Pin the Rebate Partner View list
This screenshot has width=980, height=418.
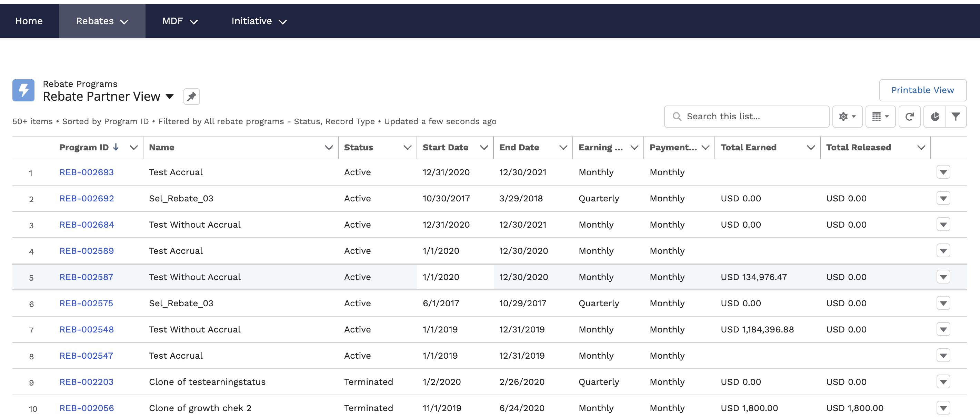pos(191,96)
